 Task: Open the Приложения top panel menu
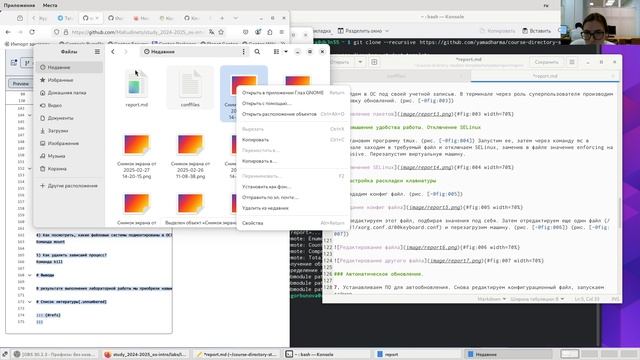coord(19,5)
